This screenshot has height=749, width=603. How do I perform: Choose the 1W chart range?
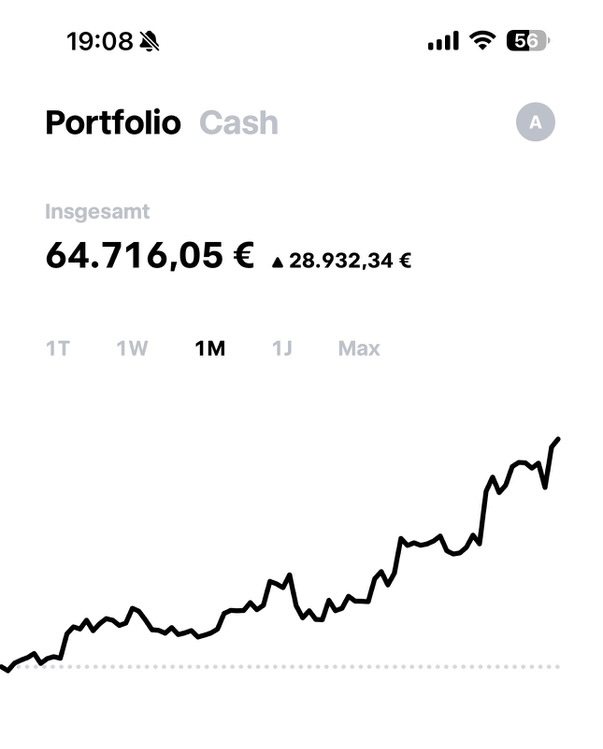[132, 348]
